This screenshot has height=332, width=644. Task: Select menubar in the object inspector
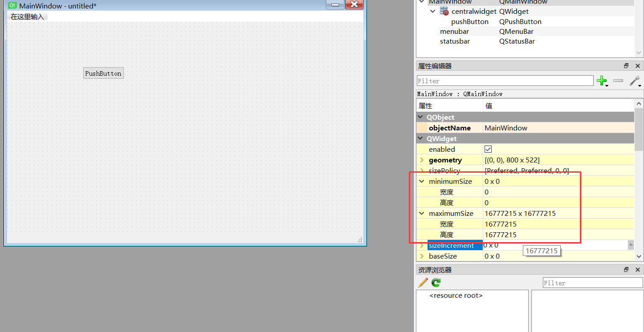(x=454, y=31)
